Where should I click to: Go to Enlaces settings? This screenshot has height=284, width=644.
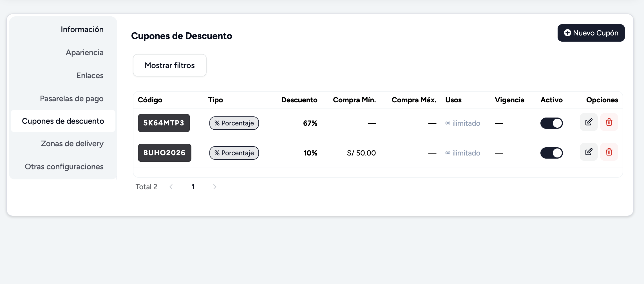[x=90, y=76]
